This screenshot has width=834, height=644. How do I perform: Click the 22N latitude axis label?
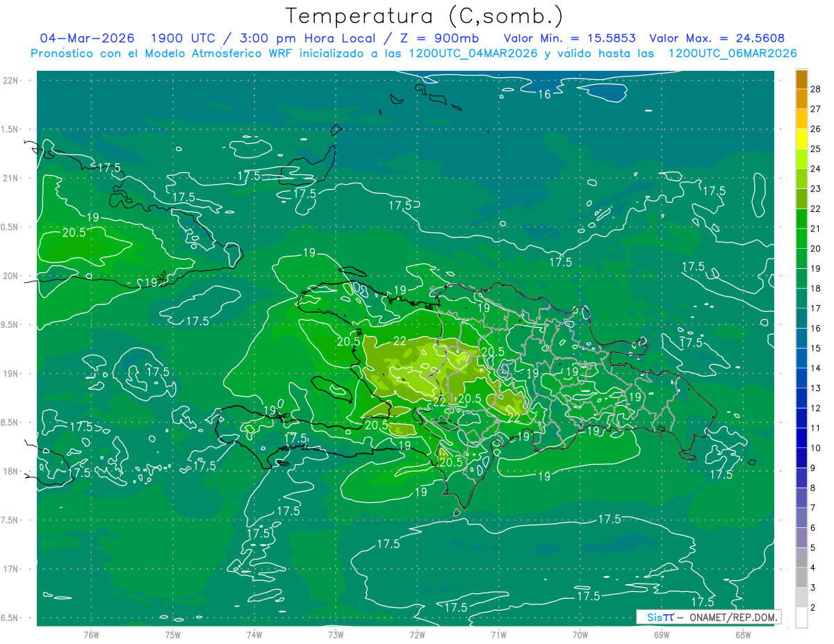point(10,80)
